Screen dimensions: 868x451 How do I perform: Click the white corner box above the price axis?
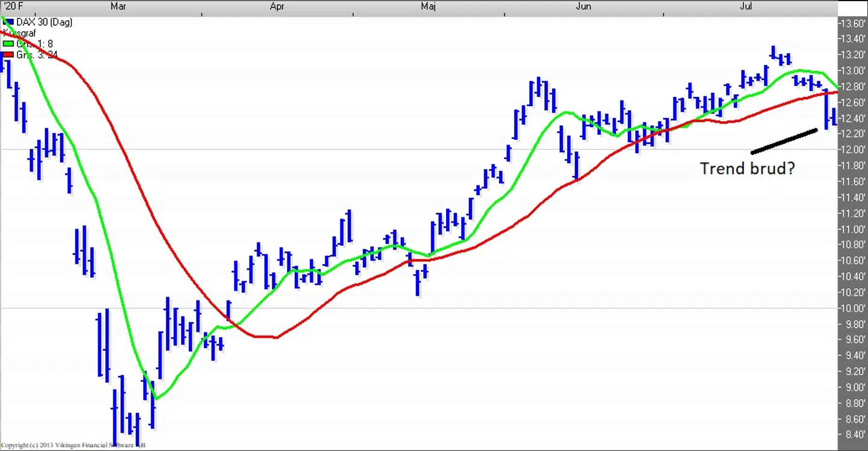tap(852, 7)
